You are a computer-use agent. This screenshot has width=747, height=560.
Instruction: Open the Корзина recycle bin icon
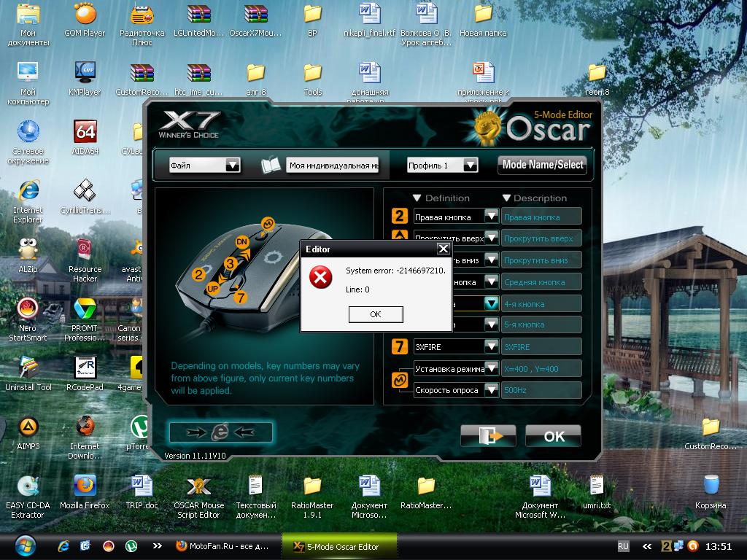[711, 492]
